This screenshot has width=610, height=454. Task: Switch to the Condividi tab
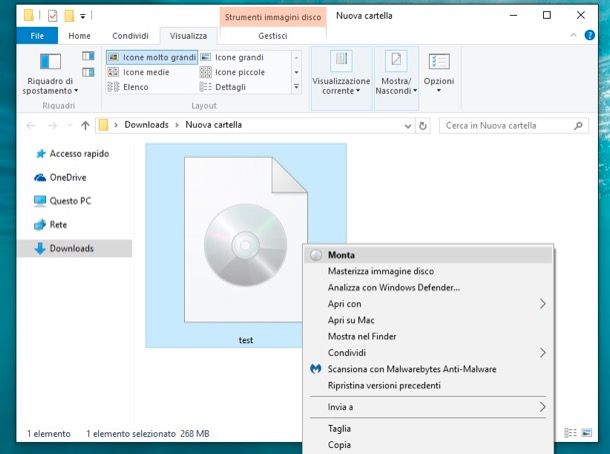[x=130, y=36]
